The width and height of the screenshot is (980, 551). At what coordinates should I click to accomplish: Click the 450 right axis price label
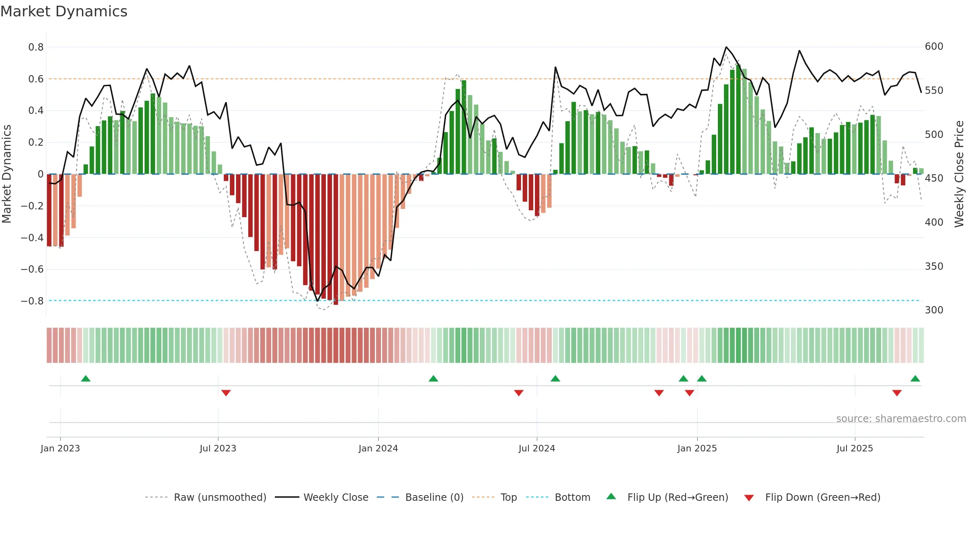(934, 178)
